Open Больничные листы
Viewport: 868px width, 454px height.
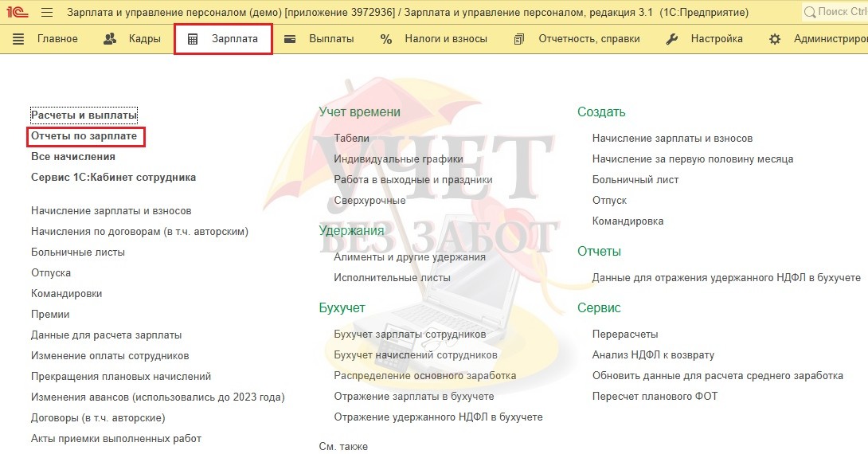click(78, 252)
